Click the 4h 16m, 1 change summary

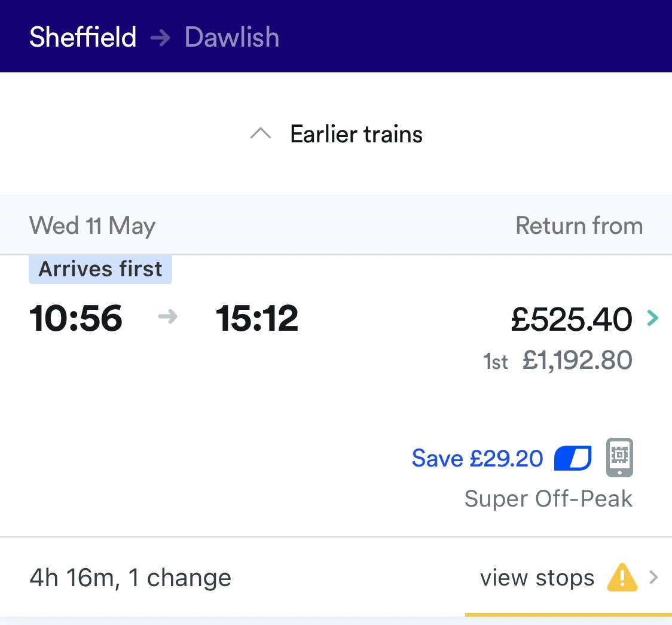pyautogui.click(x=130, y=578)
